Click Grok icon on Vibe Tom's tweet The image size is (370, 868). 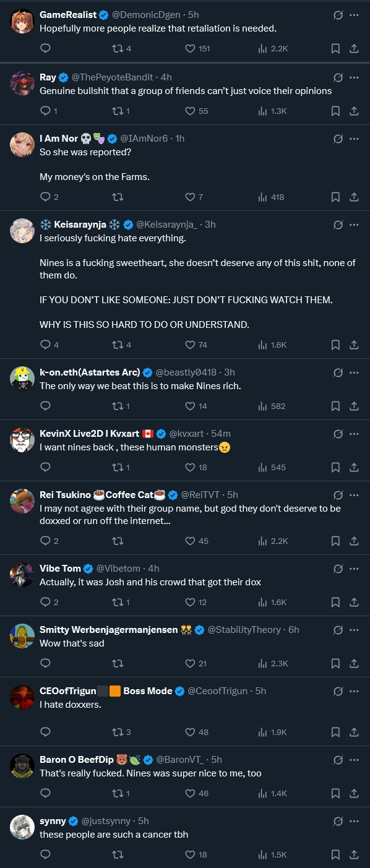(x=338, y=568)
